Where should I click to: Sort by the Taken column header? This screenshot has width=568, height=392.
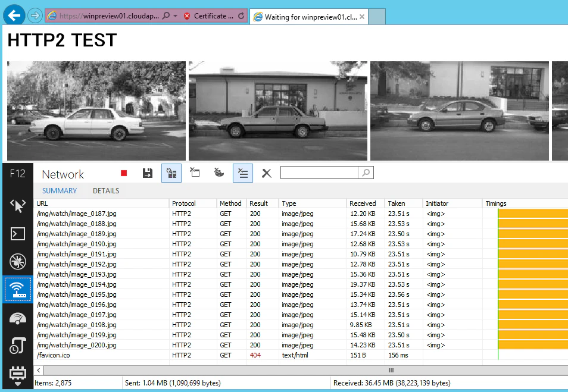404,203
